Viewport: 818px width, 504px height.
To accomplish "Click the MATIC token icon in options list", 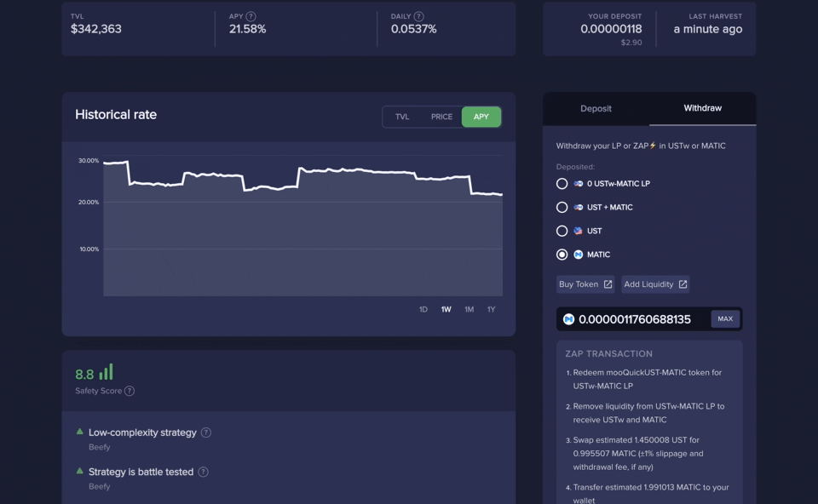I will pyautogui.click(x=578, y=255).
